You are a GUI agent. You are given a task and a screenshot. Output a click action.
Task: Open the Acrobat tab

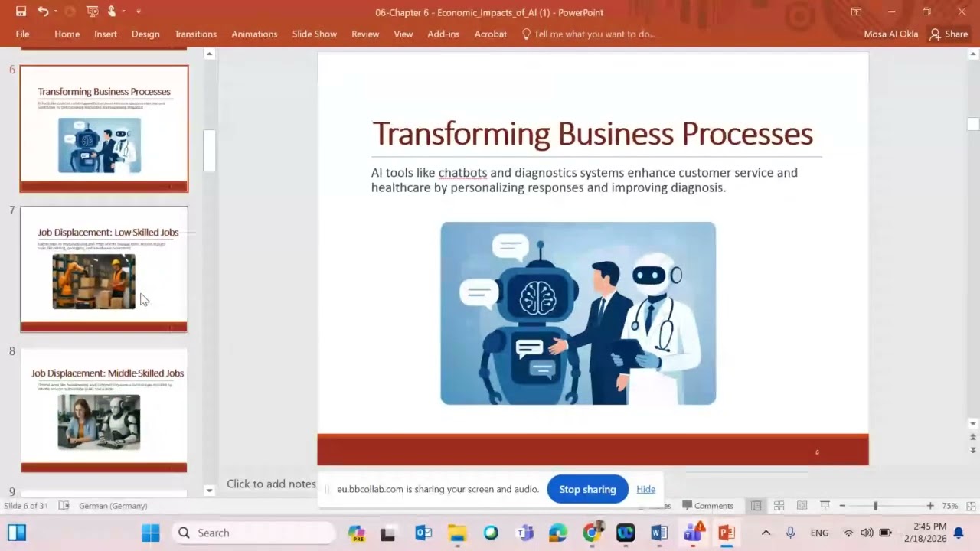[491, 34]
